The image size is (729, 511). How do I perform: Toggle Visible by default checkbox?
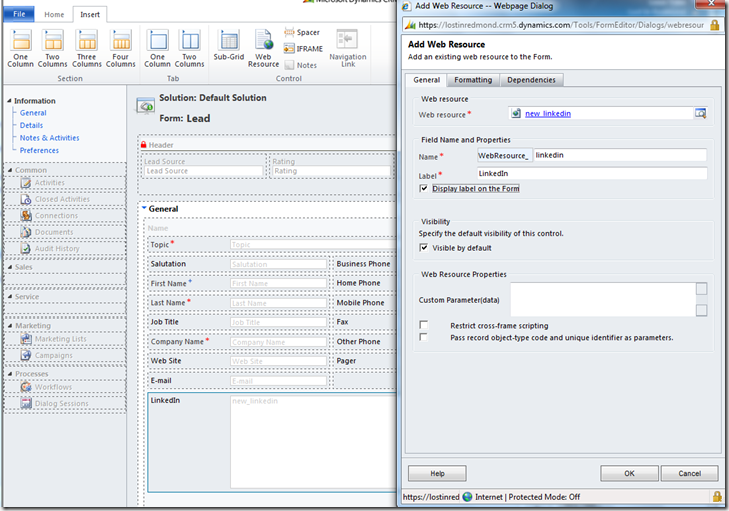[x=424, y=247]
